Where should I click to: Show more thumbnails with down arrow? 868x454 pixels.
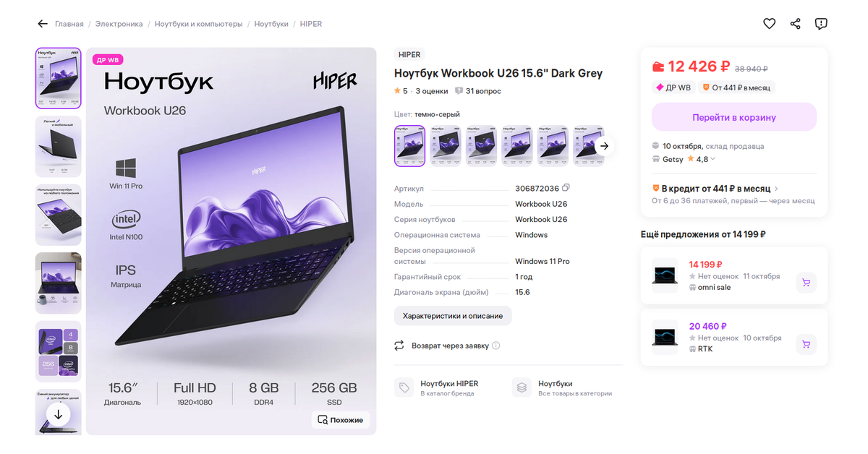pos(58,414)
